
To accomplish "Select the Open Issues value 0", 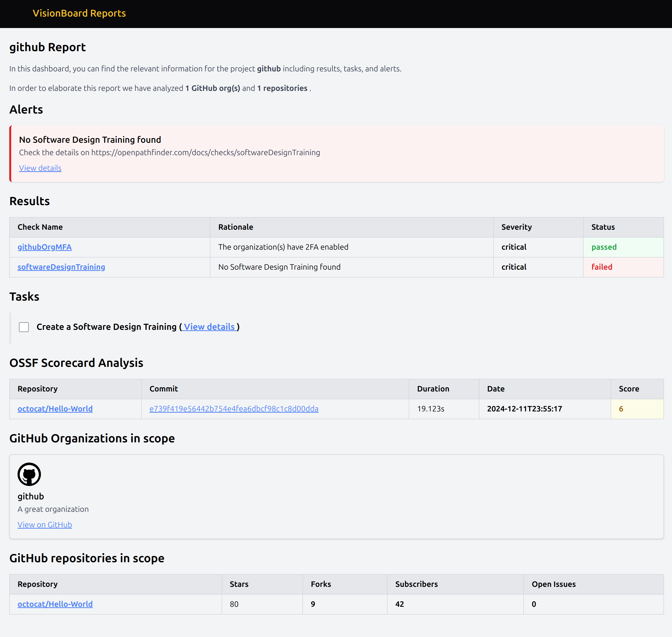I will 534,604.
